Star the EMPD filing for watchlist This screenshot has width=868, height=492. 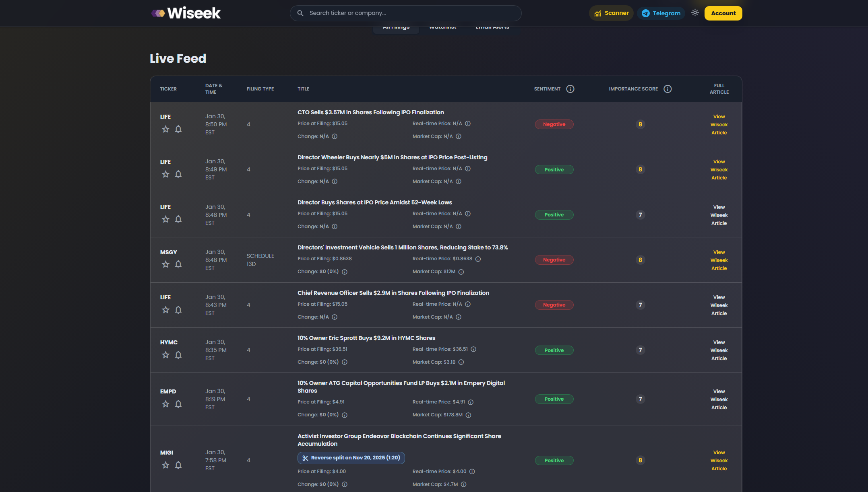165,404
